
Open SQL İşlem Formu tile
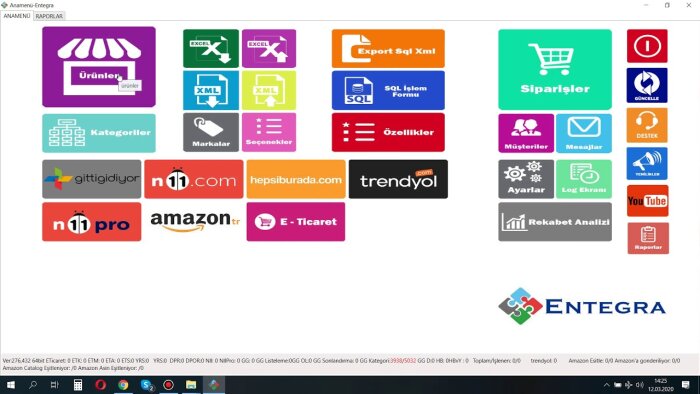(388, 91)
